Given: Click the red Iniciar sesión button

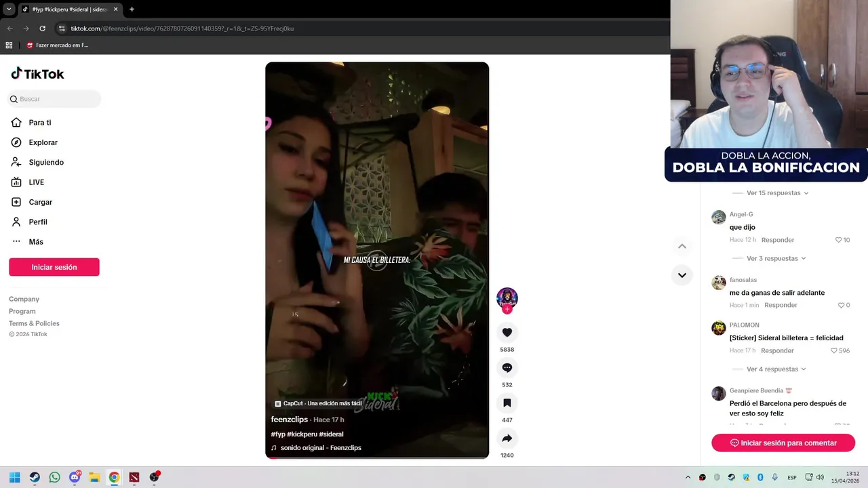Looking at the screenshot, I should pos(54,267).
